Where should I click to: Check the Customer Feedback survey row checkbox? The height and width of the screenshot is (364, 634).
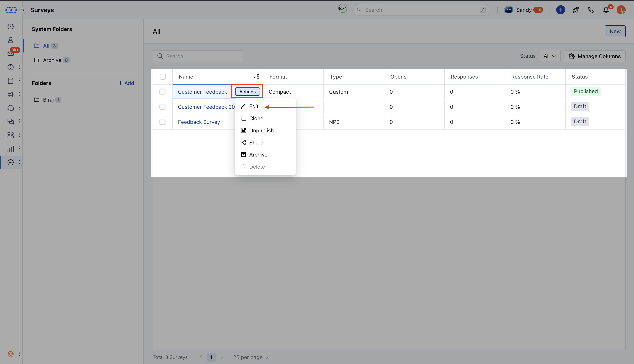click(162, 92)
